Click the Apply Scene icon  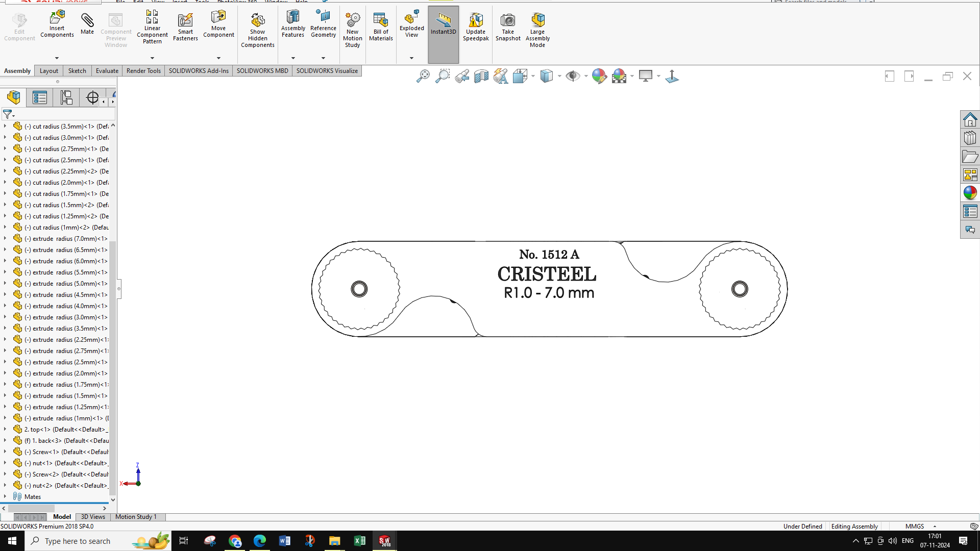click(619, 76)
